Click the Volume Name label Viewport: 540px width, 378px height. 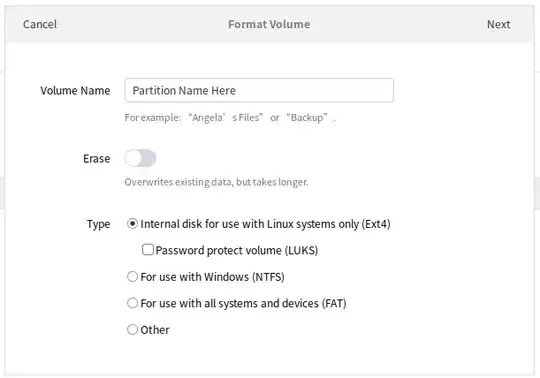tap(75, 91)
